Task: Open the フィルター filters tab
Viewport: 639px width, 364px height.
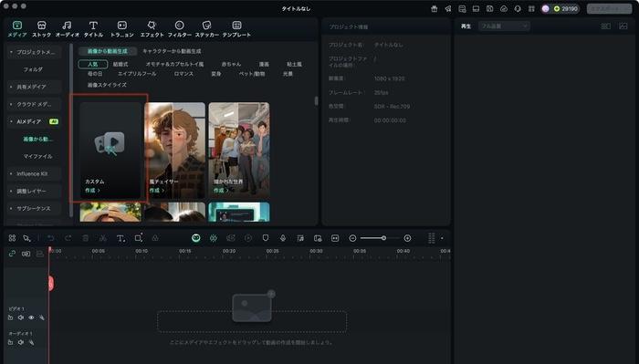Action: pyautogui.click(x=179, y=29)
